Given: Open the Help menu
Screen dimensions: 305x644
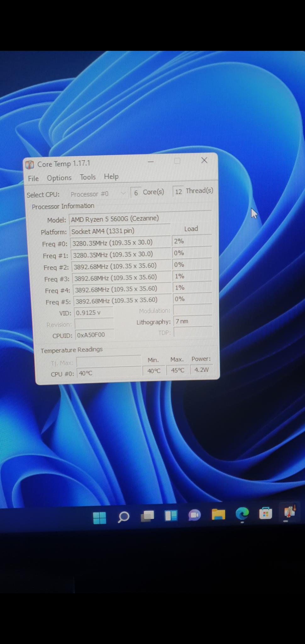Looking at the screenshot, I should [111, 176].
